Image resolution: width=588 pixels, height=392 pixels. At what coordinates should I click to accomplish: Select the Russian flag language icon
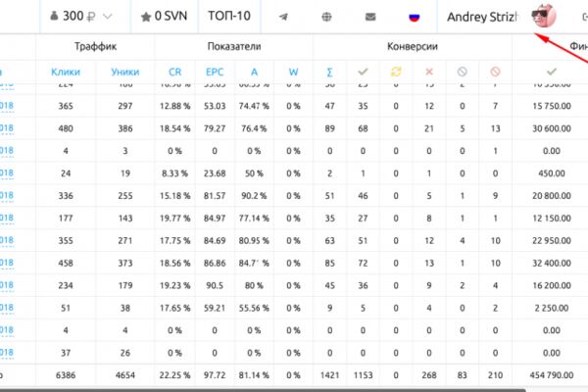[x=414, y=17]
